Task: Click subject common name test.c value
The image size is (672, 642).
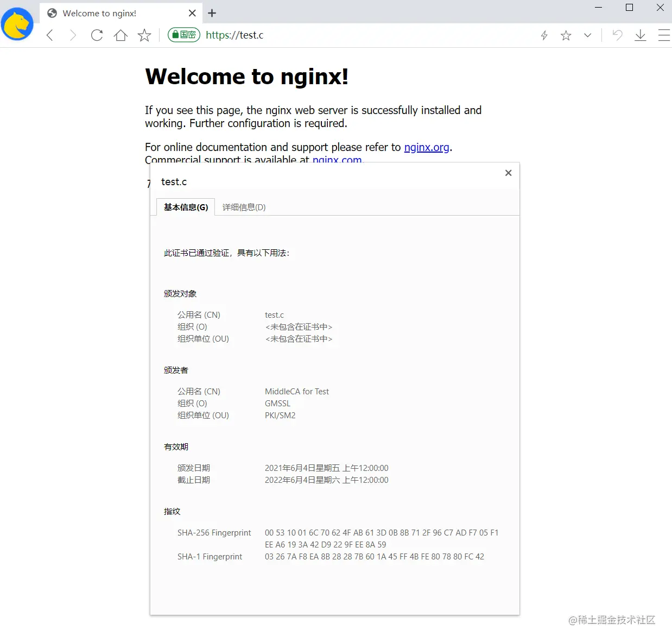Action: pos(274,315)
